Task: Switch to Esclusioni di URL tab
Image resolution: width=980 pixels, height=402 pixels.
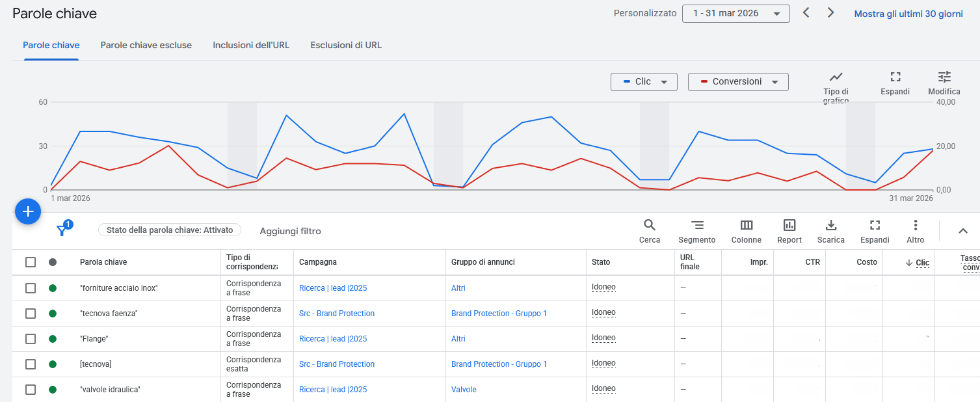Action: 346,46
